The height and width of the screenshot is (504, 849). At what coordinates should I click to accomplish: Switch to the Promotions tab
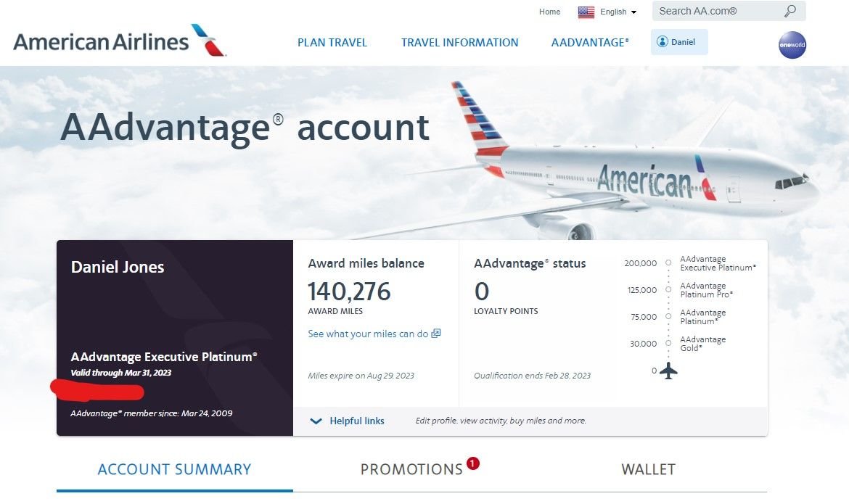tap(411, 469)
